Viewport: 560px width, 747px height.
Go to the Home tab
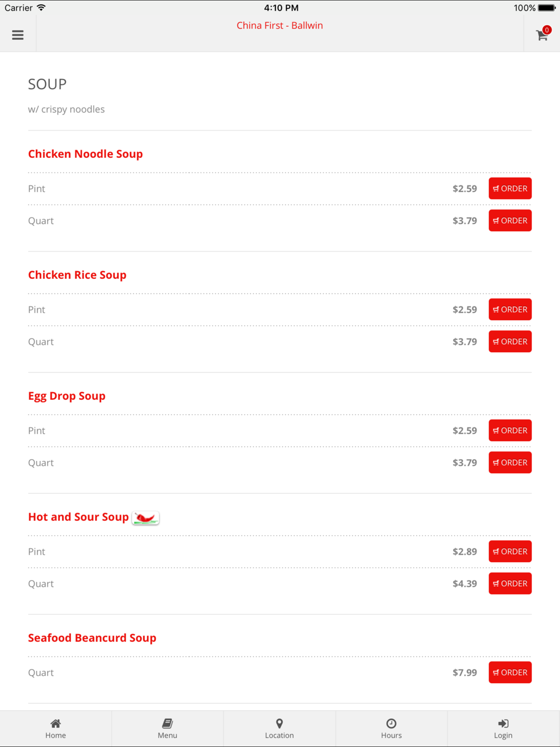pos(55,729)
